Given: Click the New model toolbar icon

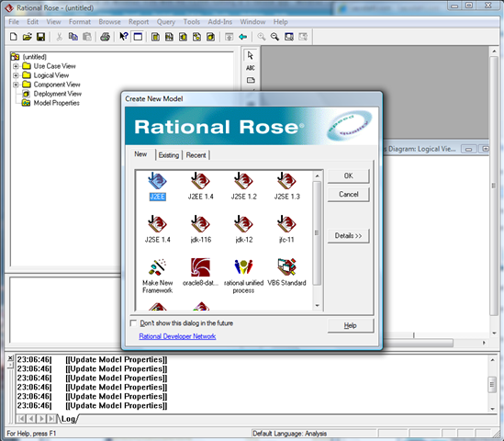Looking at the screenshot, I should pyautogui.click(x=13, y=37).
